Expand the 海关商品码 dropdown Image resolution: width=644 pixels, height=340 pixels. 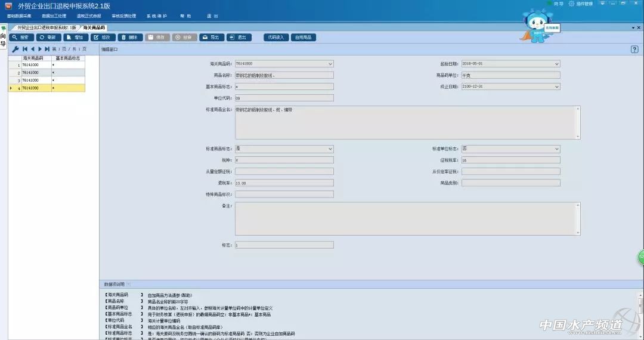pyautogui.click(x=330, y=64)
